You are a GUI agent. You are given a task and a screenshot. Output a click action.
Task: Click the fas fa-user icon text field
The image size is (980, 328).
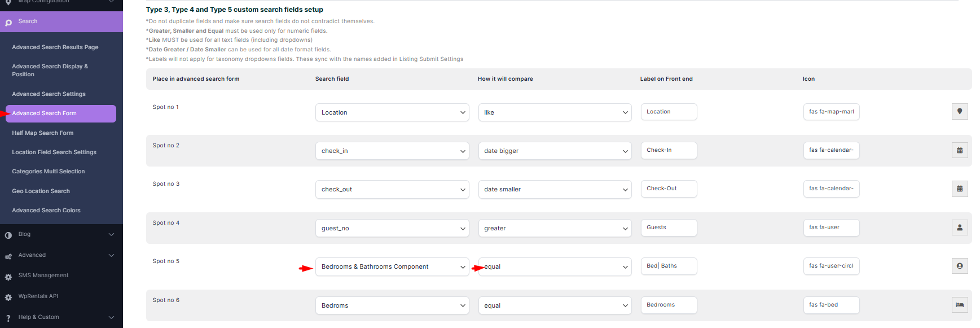click(831, 228)
